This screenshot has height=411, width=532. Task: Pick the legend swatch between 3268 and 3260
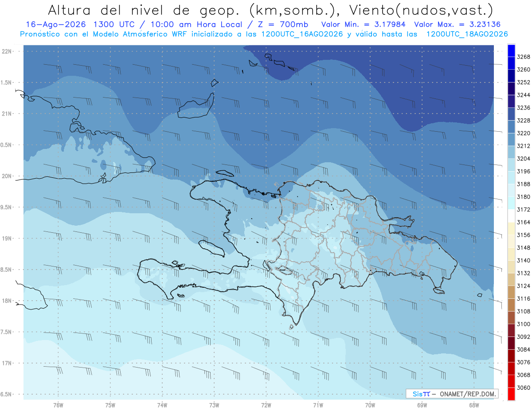(511, 63)
